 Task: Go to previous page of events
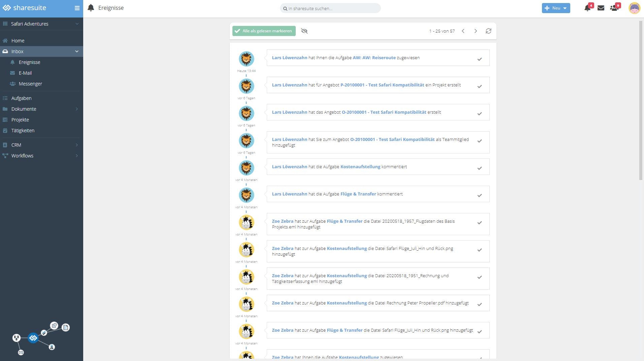pyautogui.click(x=463, y=31)
